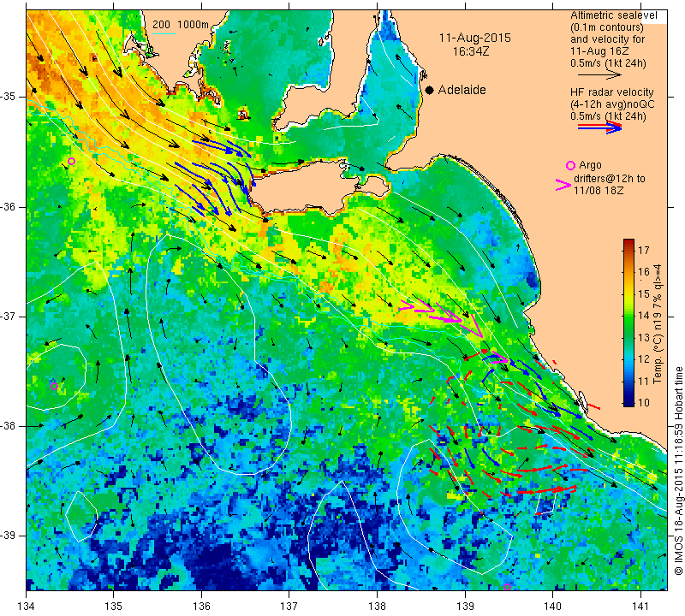The width and height of the screenshot is (685, 616).
Task: Click the magenta drifter track near 138.7E 37S
Action: (441, 317)
